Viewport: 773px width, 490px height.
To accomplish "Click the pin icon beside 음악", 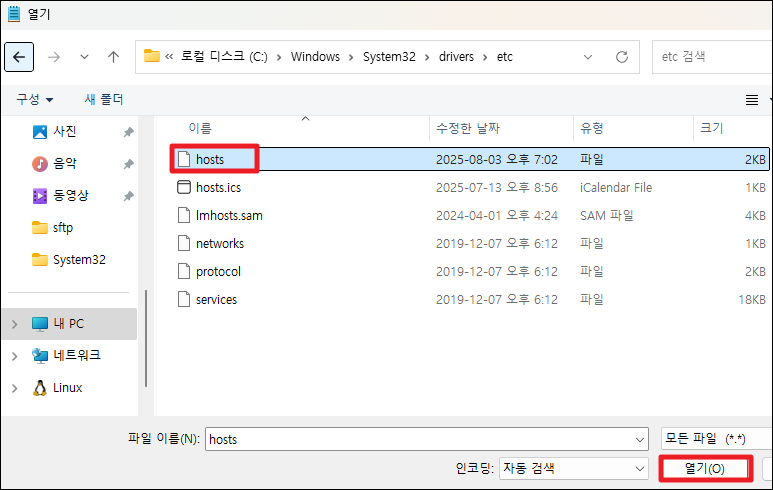I will coord(128,164).
